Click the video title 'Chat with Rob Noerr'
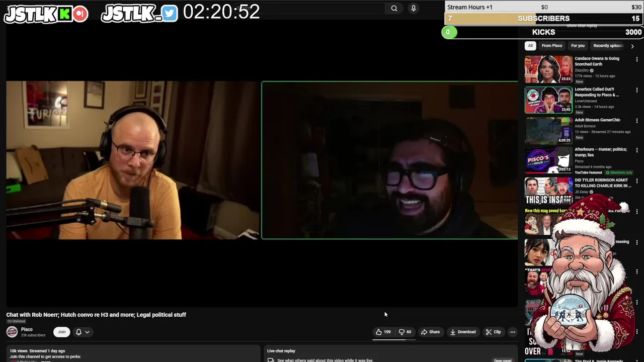Viewport: 644px width, 362px height. 96,315
